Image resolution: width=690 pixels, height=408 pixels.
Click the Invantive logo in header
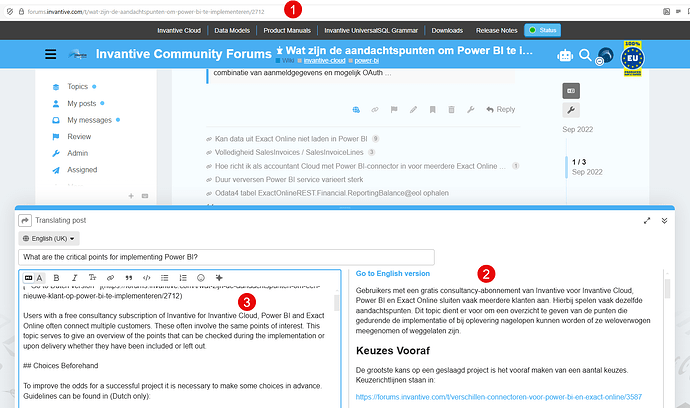[x=77, y=54]
